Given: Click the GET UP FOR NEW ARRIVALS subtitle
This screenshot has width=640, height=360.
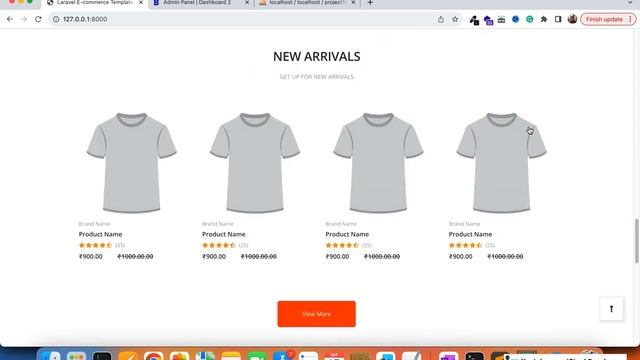Looking at the screenshot, I should [x=316, y=77].
